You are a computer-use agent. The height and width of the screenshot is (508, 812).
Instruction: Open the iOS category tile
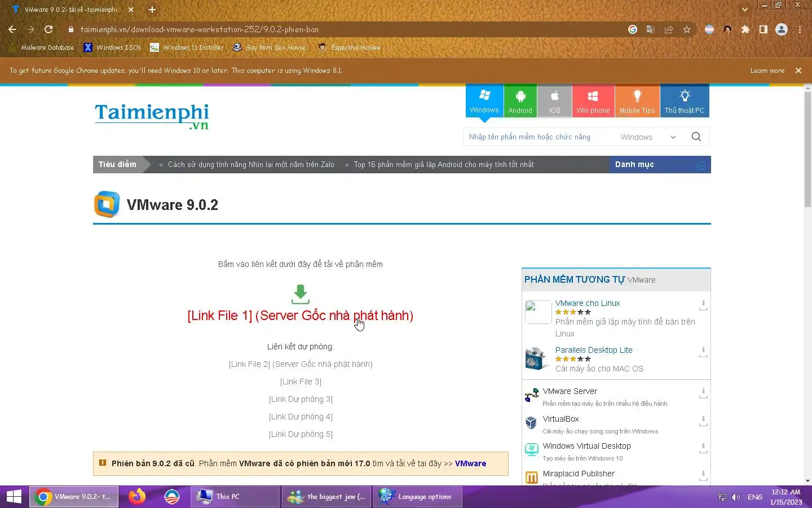(x=554, y=102)
